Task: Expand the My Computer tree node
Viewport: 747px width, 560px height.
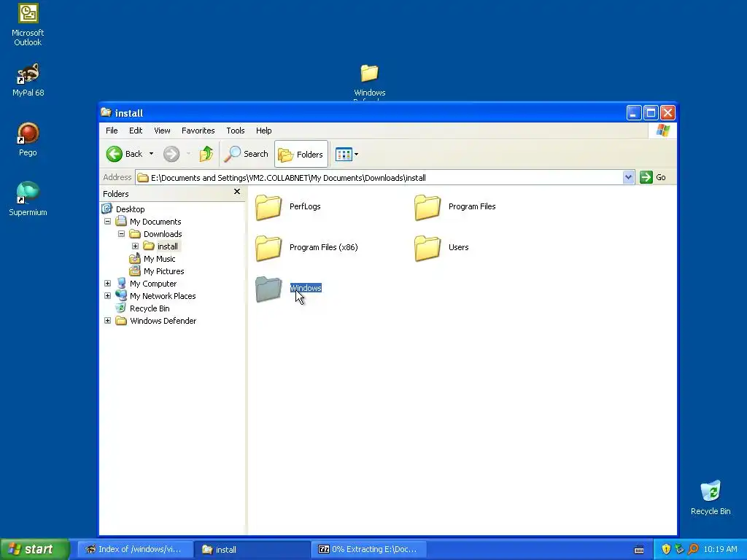Action: (x=108, y=284)
